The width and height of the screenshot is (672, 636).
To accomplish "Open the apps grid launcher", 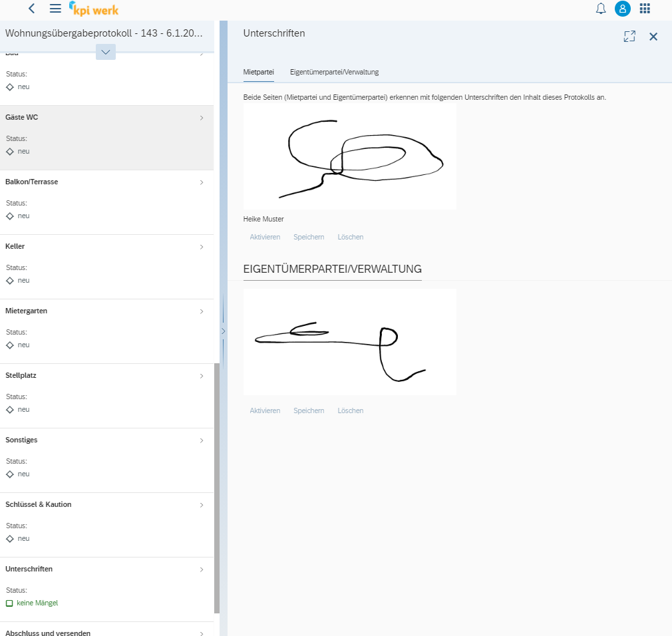I will click(645, 9).
